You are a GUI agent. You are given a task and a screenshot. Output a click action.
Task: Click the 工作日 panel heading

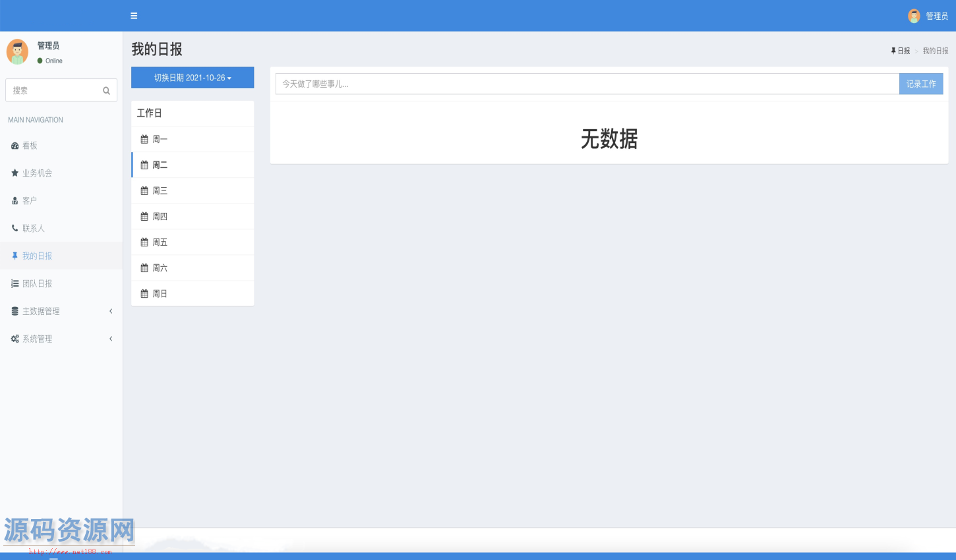[x=150, y=113]
